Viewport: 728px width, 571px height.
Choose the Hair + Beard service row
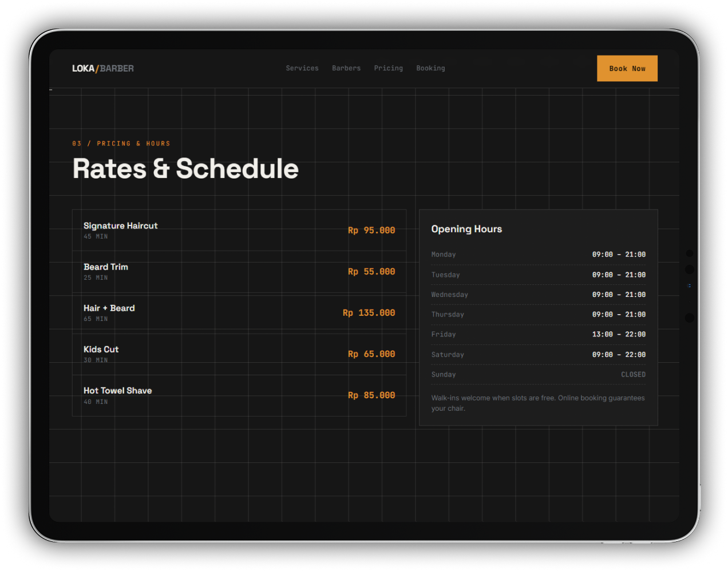[239, 312]
